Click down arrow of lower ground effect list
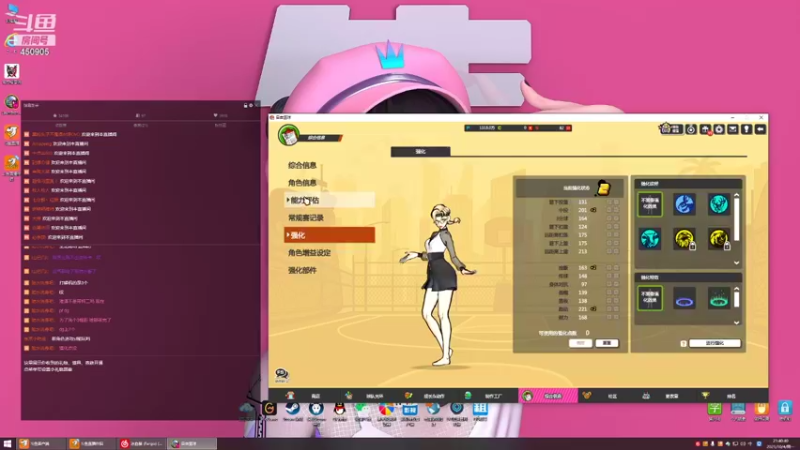Image resolution: width=800 pixels, height=450 pixels. tap(736, 322)
